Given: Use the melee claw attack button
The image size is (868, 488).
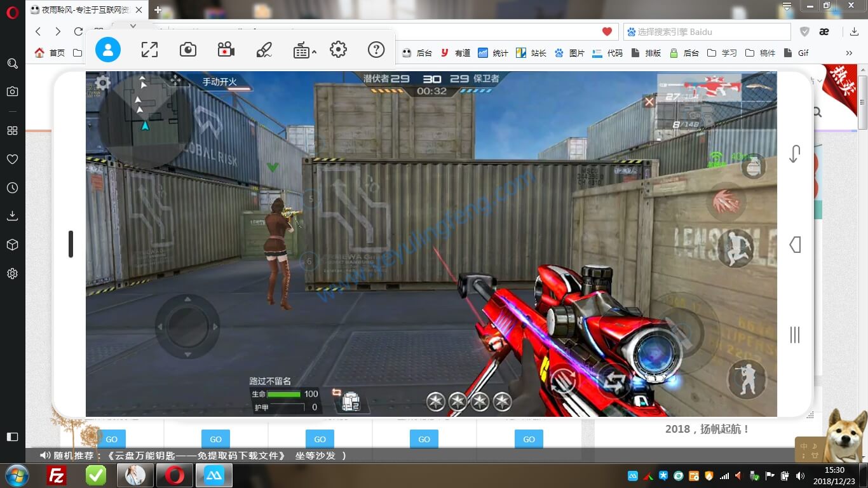Looking at the screenshot, I should click(x=726, y=201).
